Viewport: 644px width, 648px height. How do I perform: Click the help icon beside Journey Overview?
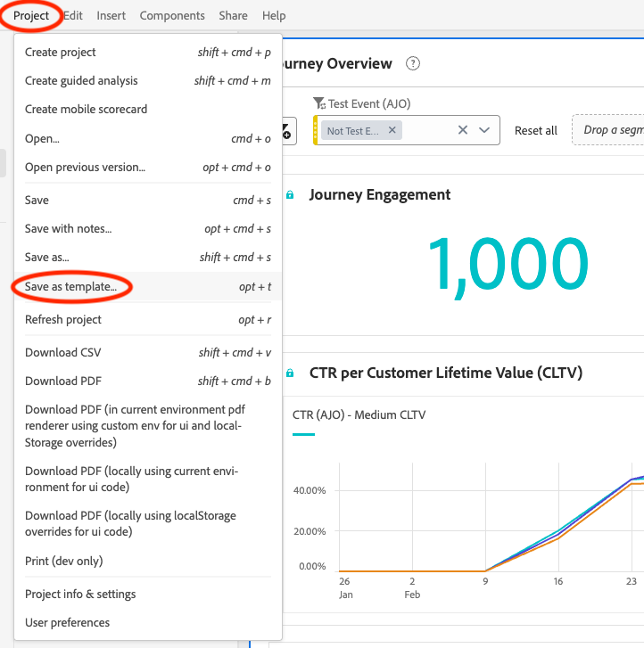[x=413, y=64]
